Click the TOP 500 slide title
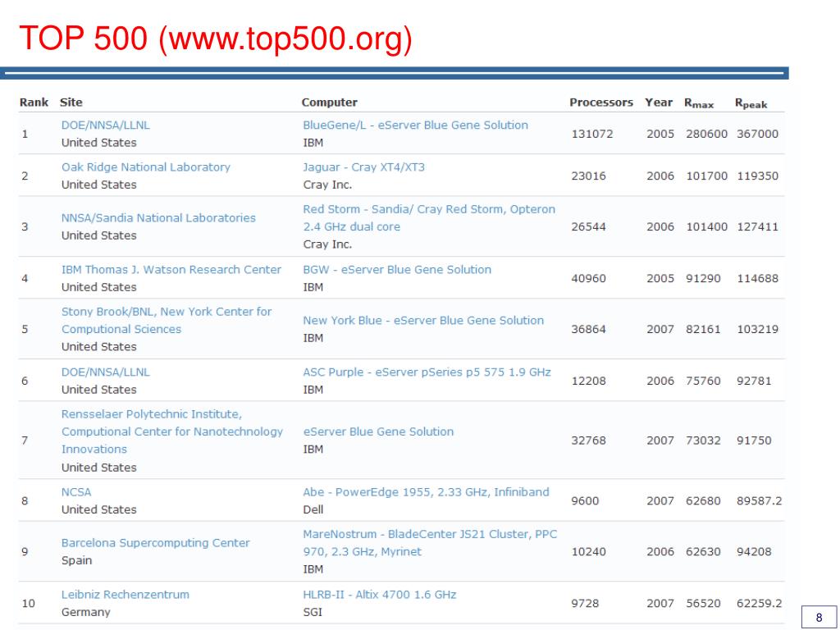840x630 pixels. click(x=216, y=39)
